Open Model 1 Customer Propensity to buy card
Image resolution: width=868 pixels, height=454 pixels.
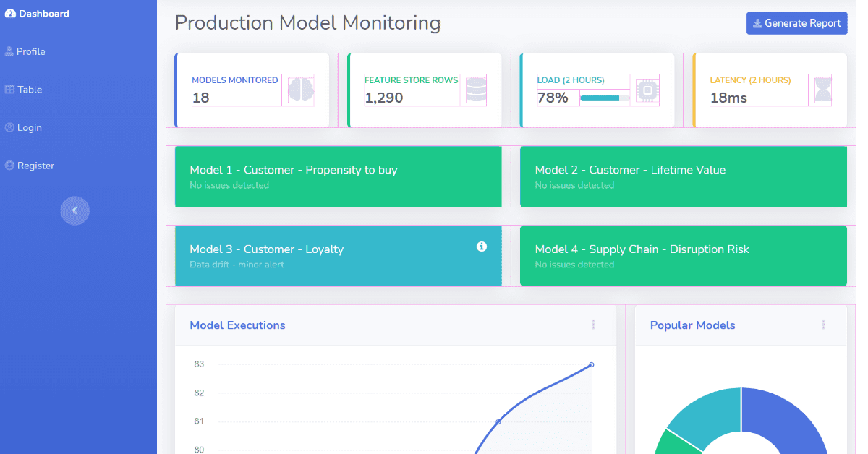coord(339,176)
